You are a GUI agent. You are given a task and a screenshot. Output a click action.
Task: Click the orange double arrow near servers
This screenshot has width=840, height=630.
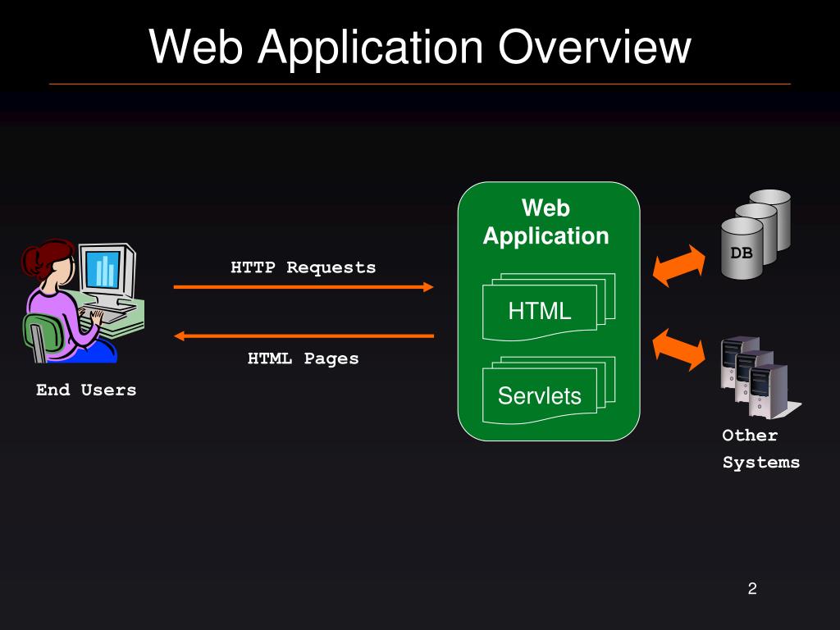tap(678, 349)
